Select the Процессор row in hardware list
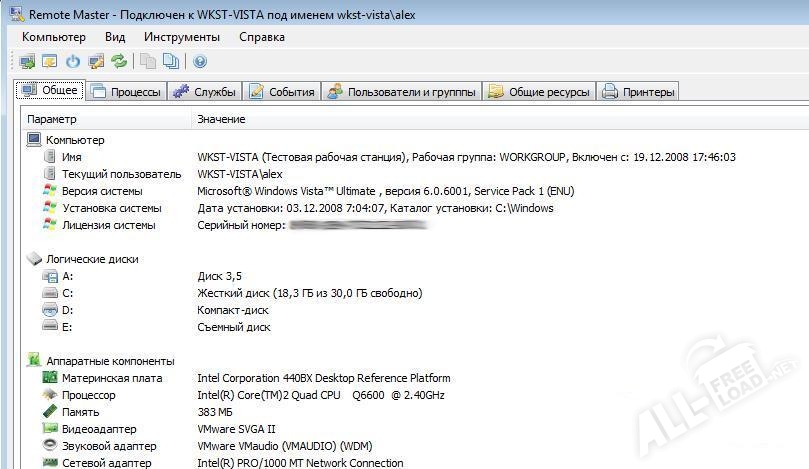Screen dimensions: 809x469 [x=88, y=395]
